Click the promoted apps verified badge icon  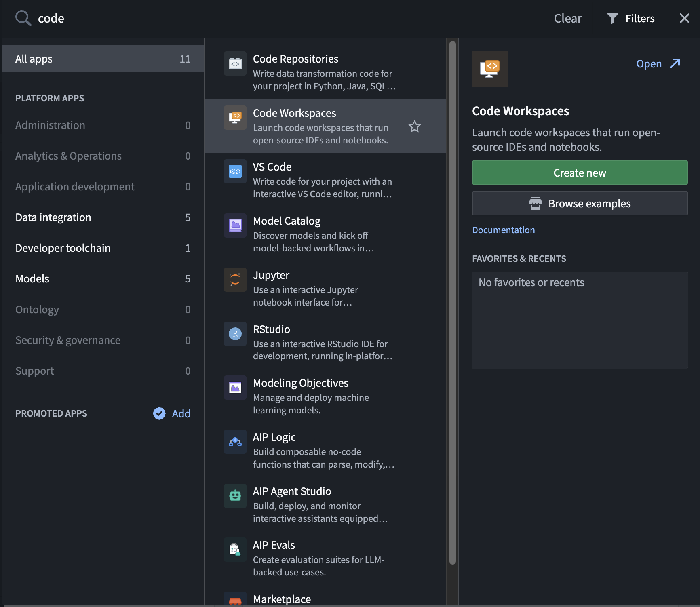point(159,413)
